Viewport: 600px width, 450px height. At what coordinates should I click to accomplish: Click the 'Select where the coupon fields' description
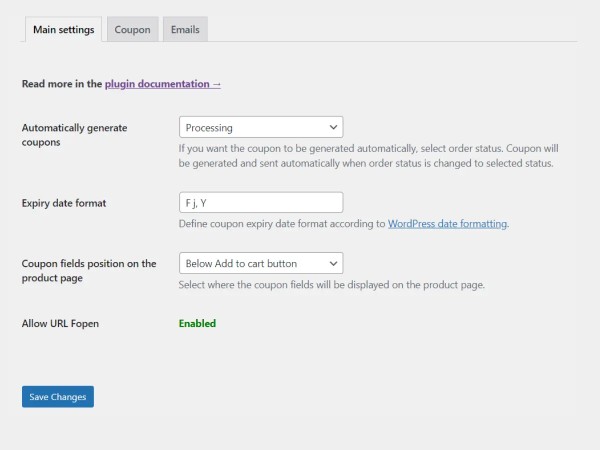(x=332, y=285)
